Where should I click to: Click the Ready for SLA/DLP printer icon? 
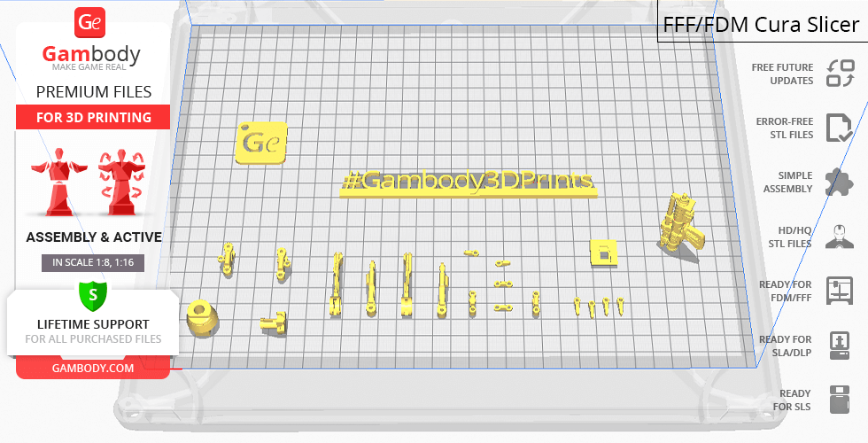tap(838, 346)
